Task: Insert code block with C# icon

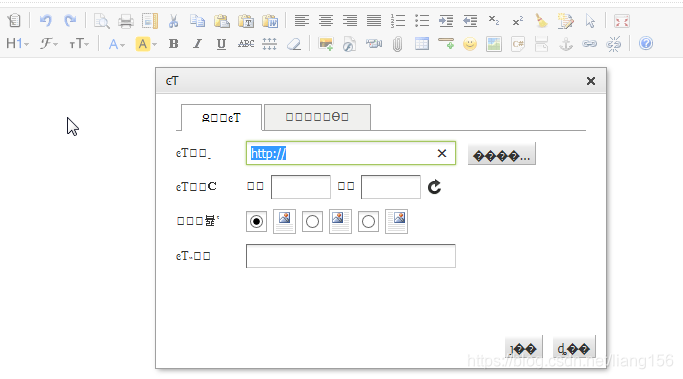Action: [518, 44]
